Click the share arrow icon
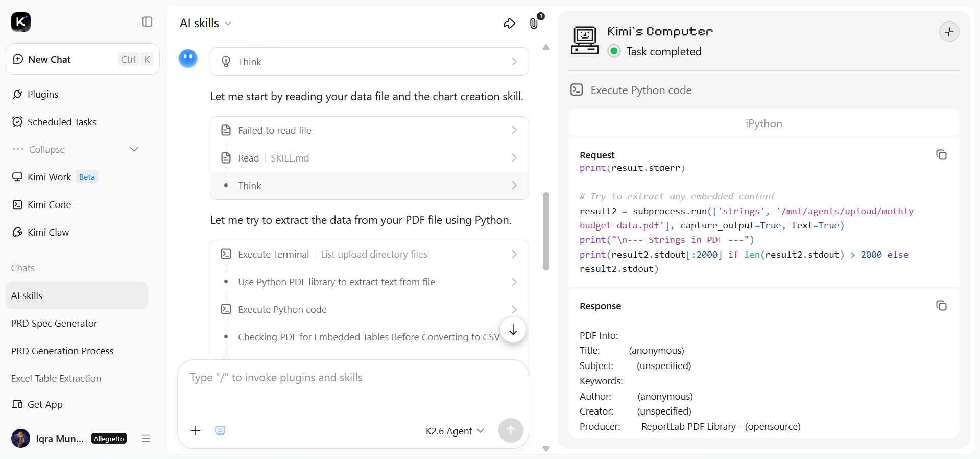 point(509,24)
